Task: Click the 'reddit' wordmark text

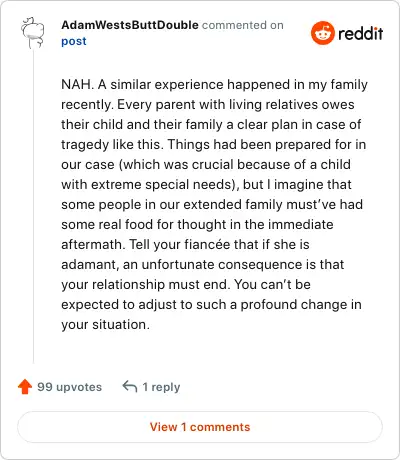Action: click(x=360, y=33)
